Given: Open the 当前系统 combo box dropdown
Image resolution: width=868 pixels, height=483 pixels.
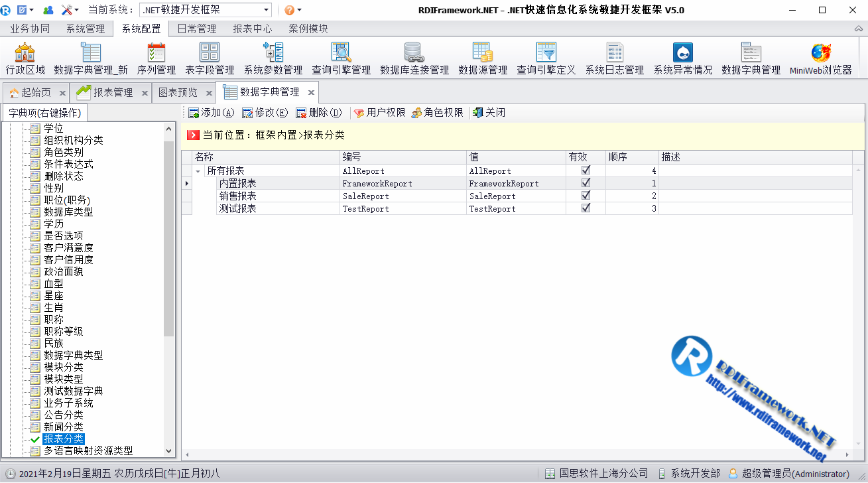Looking at the screenshot, I should click(x=266, y=10).
